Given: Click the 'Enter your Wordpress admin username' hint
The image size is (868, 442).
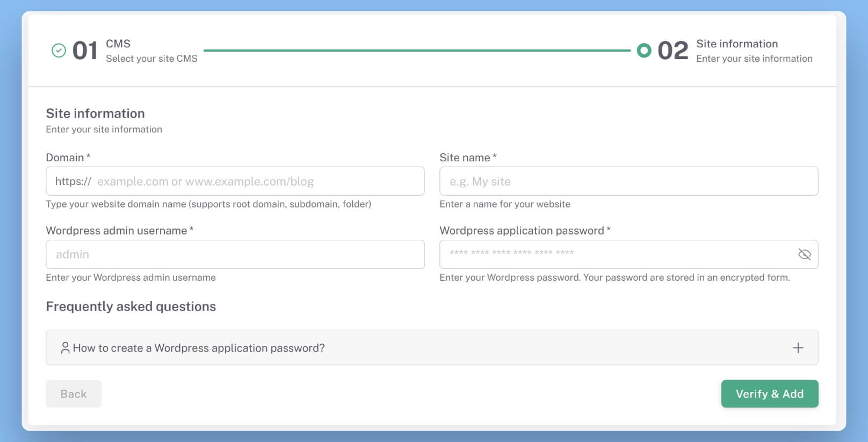Looking at the screenshot, I should 131,277.
